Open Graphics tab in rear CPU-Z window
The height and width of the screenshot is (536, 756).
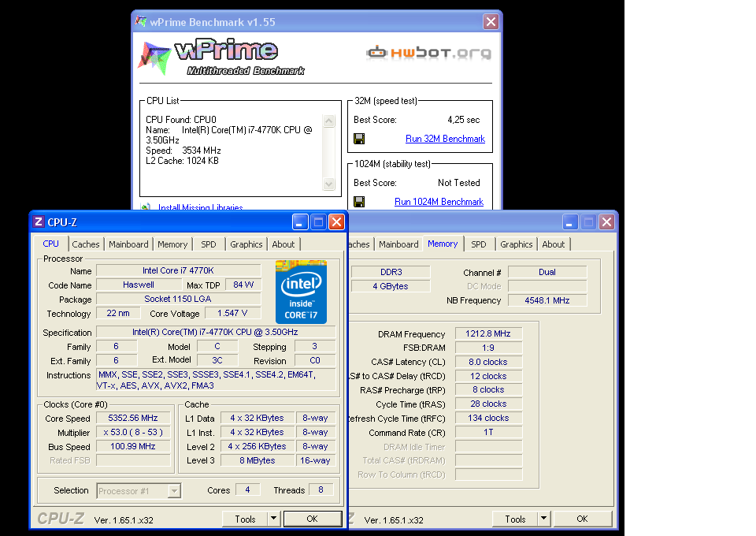pyautogui.click(x=517, y=244)
